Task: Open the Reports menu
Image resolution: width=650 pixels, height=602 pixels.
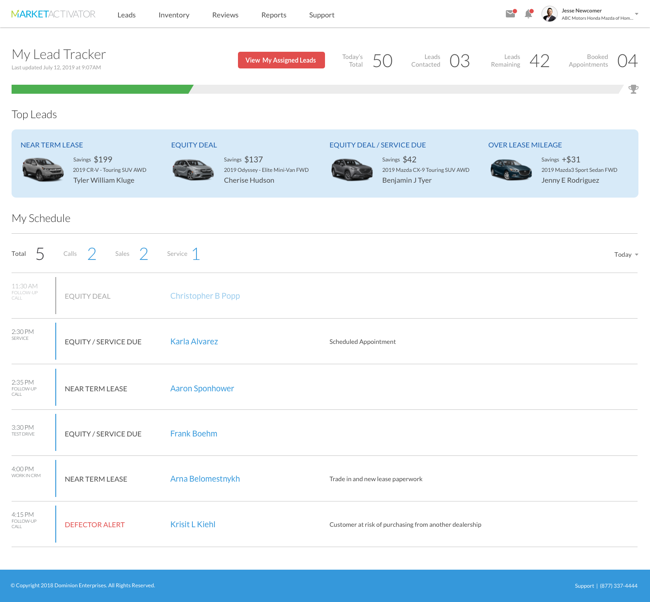Action: 274,15
